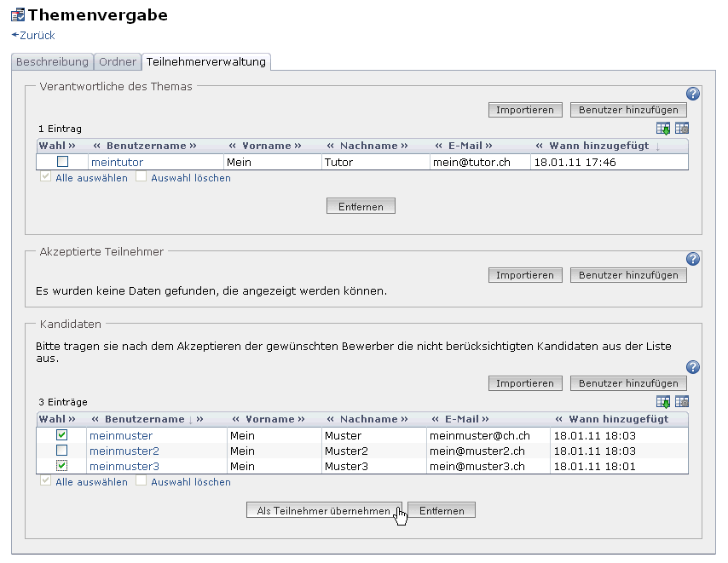
Task: Open the meinmuster user profile link
Action: (x=121, y=435)
